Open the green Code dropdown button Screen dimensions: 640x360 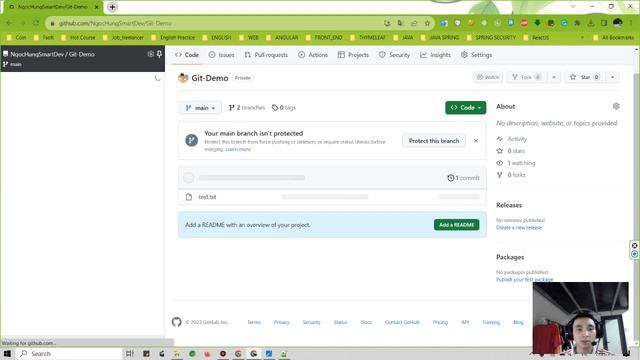pyautogui.click(x=466, y=108)
